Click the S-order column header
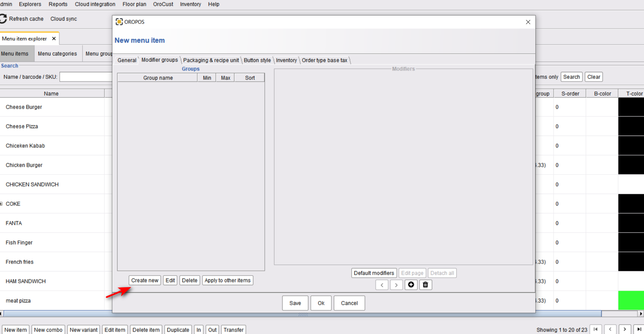Screen dimensions: 644x334 tap(570, 94)
